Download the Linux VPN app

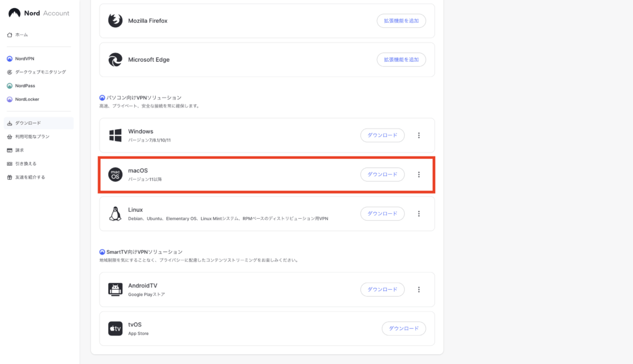[382, 213]
